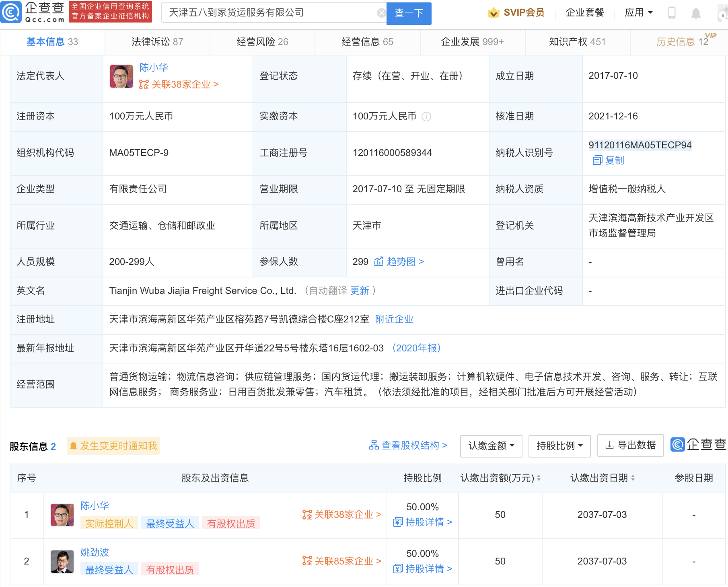Expand the 认缴金额 filter dropdown
Image resolution: width=728 pixels, height=587 pixels.
491,446
